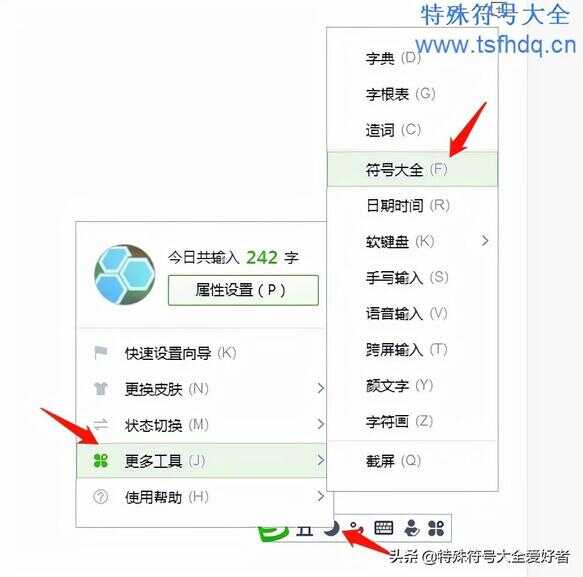Open the 属性设置 (P) button
Screen dimensions: 583x577
click(243, 290)
